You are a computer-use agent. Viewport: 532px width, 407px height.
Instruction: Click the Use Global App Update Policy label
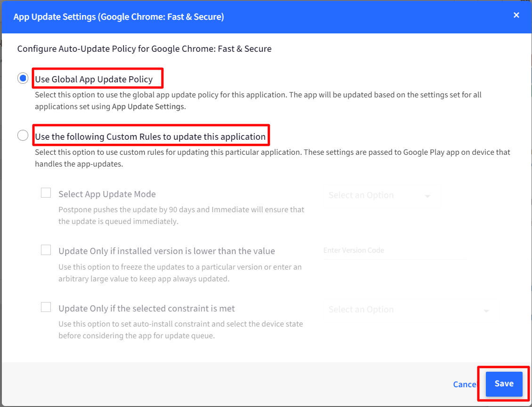click(94, 80)
